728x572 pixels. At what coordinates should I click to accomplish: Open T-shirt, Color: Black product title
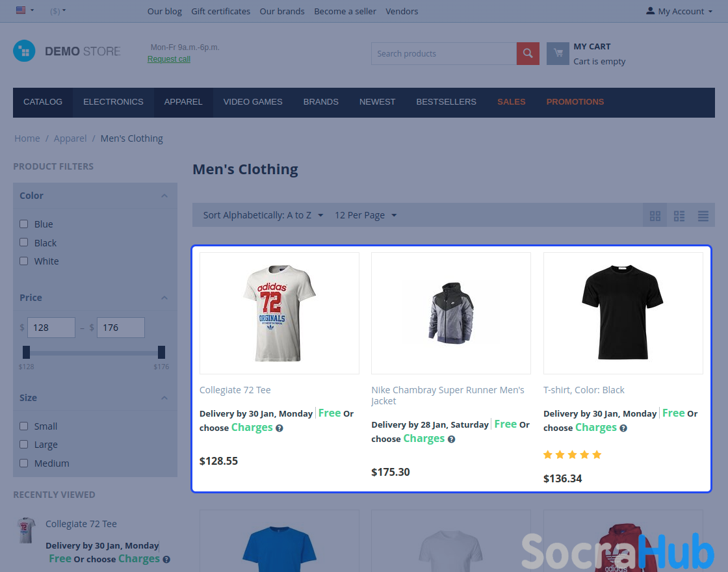[584, 390]
